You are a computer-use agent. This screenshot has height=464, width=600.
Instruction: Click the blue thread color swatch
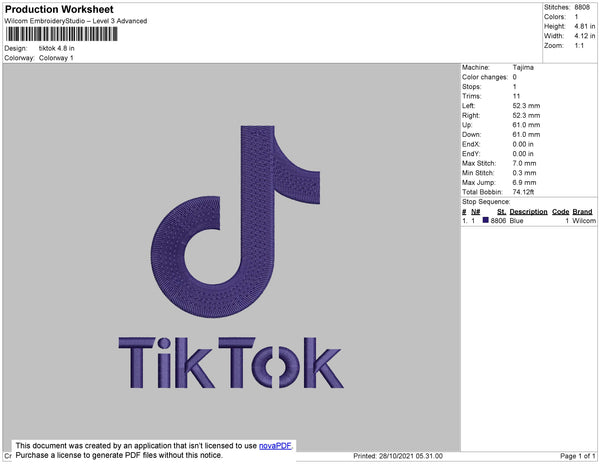pos(486,220)
